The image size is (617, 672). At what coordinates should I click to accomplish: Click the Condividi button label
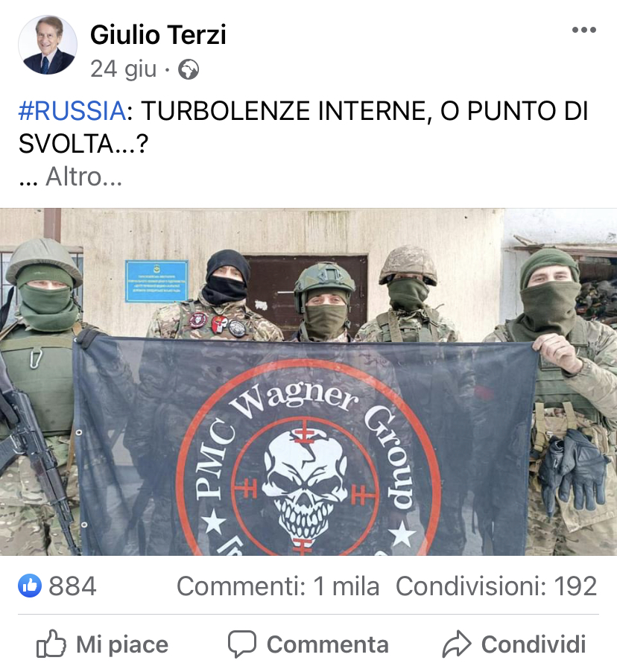coord(534,644)
